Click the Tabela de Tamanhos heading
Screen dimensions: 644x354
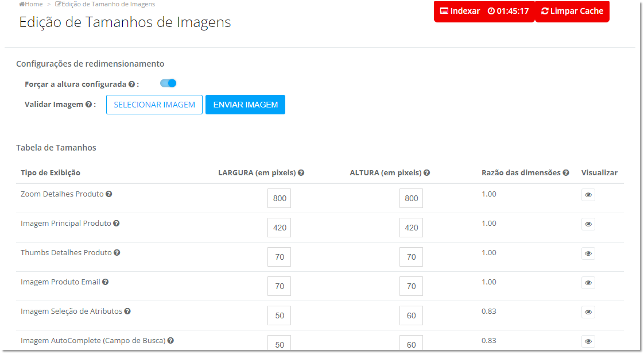coord(56,148)
